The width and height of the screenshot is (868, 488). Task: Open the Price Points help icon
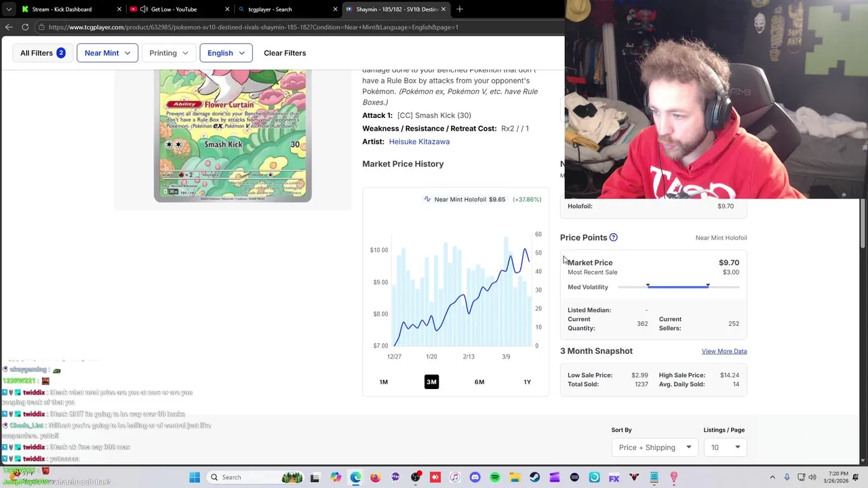[x=613, y=237]
